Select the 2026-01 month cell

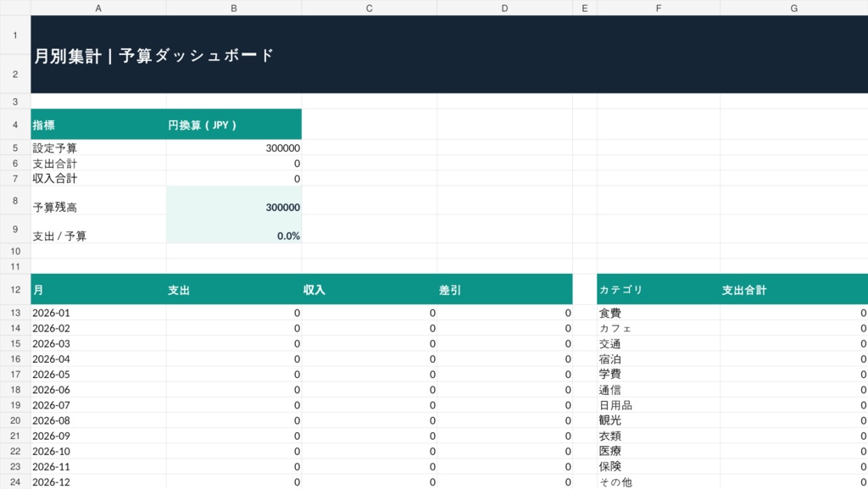(98, 313)
